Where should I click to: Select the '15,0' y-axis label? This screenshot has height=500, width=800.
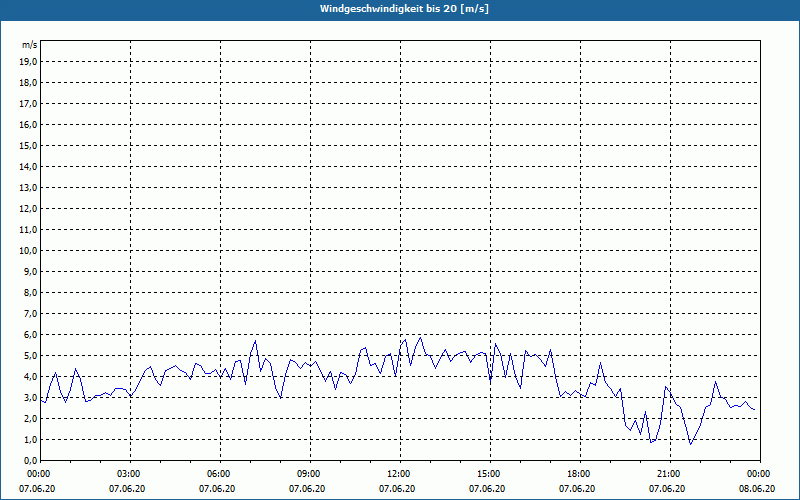[x=28, y=145]
